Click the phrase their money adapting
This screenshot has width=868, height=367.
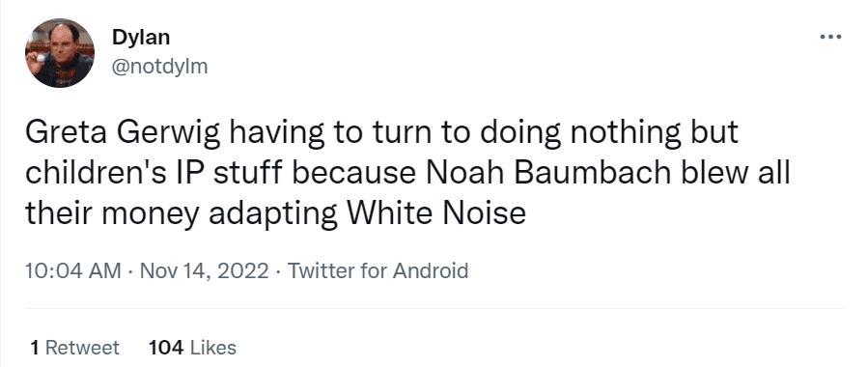(x=181, y=214)
